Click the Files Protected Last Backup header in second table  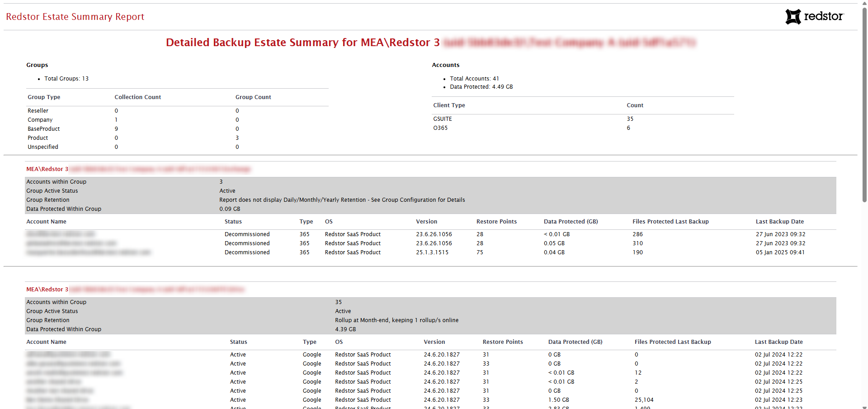click(672, 342)
